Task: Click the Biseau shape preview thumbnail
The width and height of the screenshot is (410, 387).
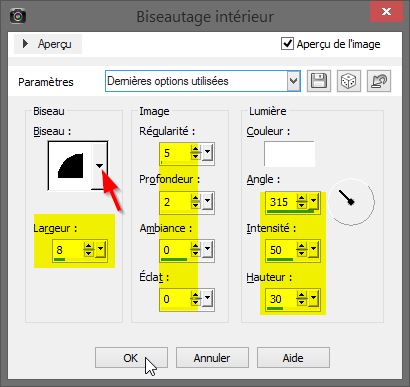Action: [x=70, y=165]
